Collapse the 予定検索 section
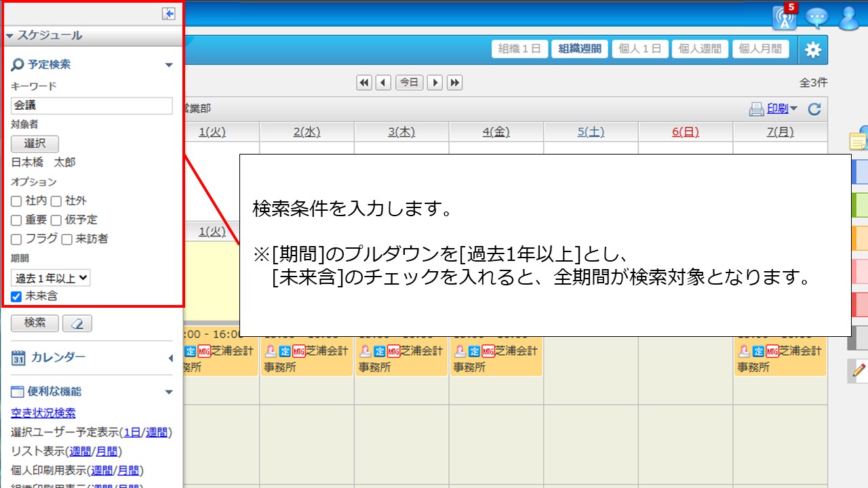The image size is (868, 488). (x=168, y=64)
